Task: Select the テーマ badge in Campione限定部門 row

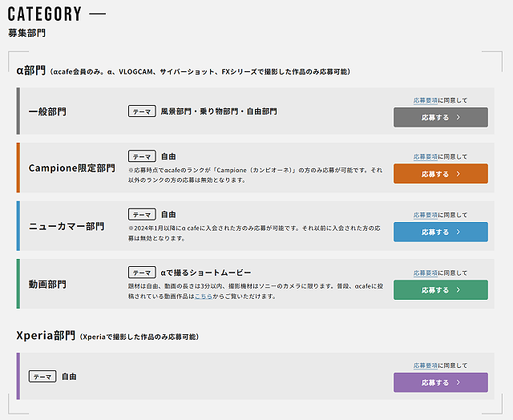Action: 141,157
